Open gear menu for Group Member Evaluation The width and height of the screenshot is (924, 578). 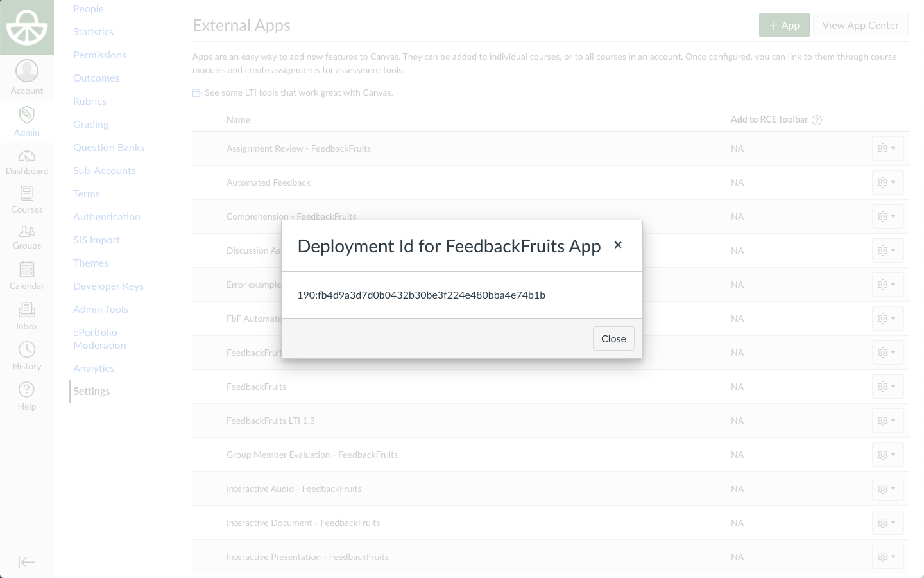click(x=888, y=455)
